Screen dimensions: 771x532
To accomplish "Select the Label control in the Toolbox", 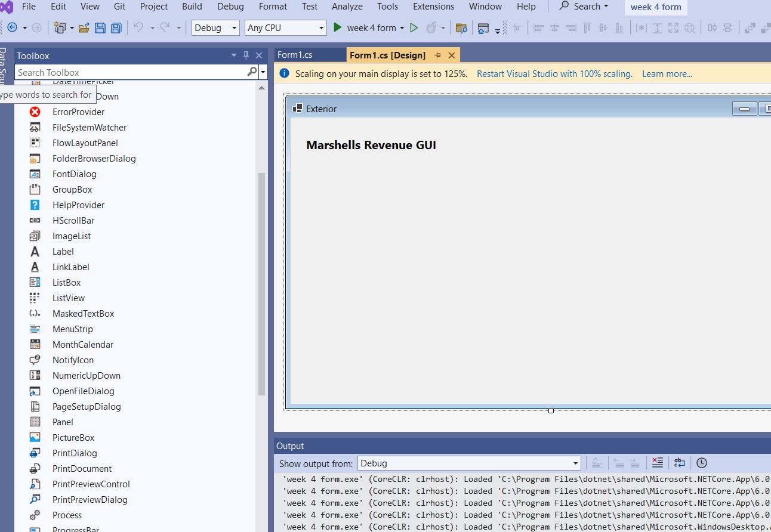I will [x=63, y=251].
